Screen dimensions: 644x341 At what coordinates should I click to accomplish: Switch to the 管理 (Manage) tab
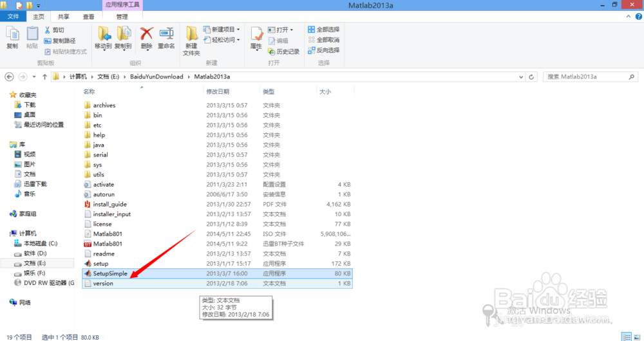122,17
